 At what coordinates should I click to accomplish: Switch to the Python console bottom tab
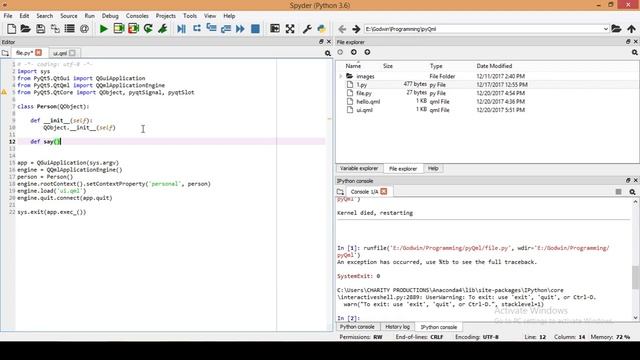357,327
